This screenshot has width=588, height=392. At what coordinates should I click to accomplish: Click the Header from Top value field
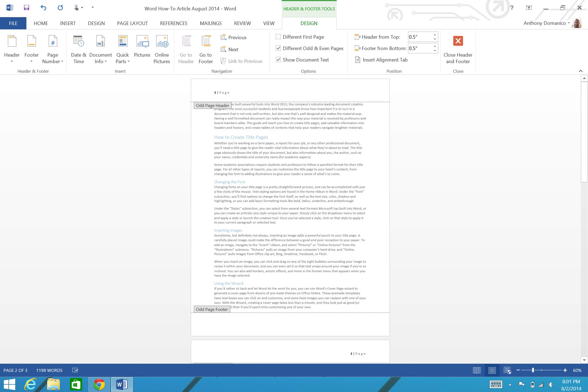click(x=420, y=37)
